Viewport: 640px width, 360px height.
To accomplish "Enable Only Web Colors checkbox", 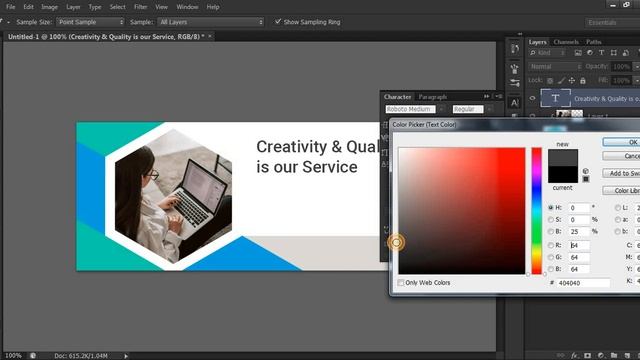I will point(400,282).
